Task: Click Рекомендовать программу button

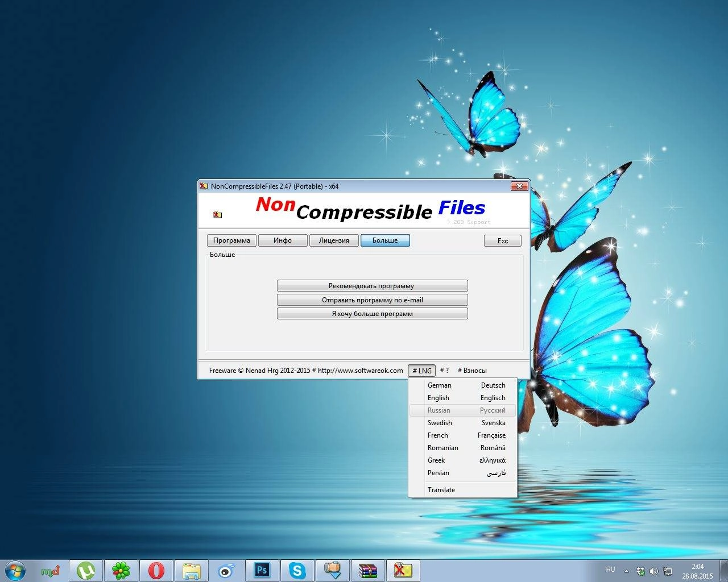Action: pyautogui.click(x=372, y=286)
